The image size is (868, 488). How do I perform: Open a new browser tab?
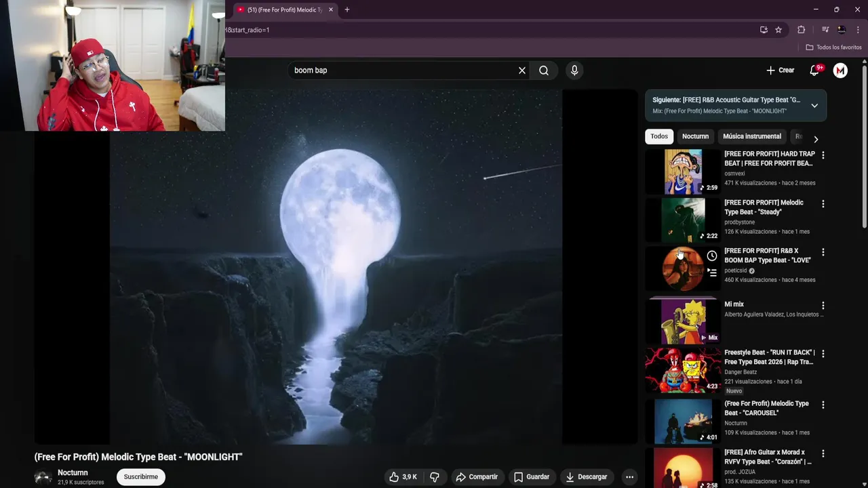[x=347, y=9]
